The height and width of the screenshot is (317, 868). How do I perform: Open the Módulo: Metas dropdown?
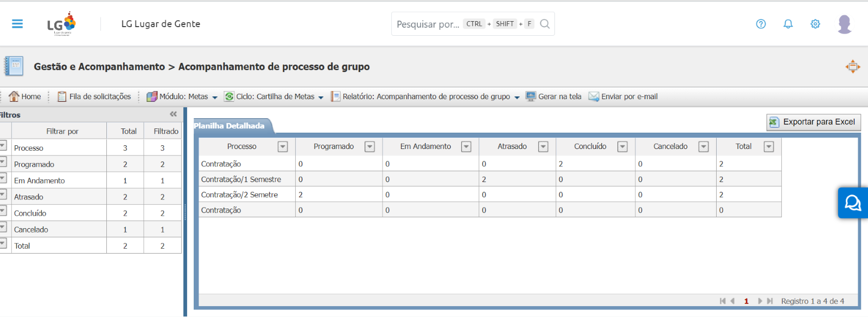tap(182, 96)
